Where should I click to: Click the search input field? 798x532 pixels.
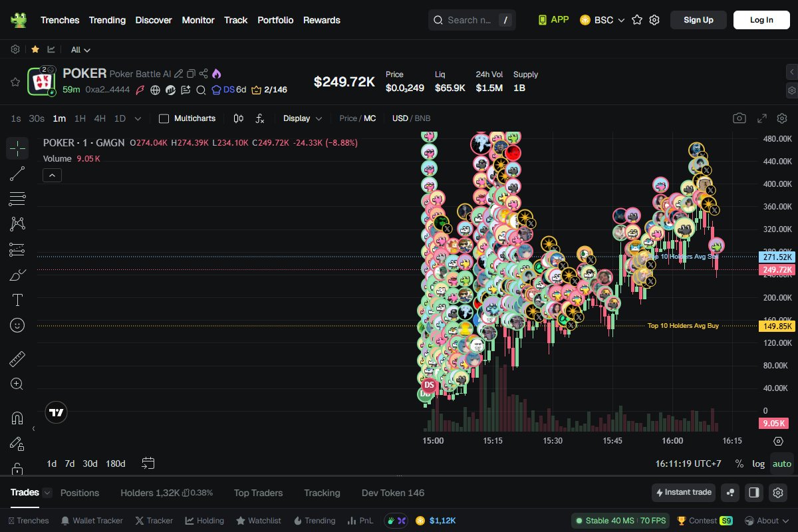pyautogui.click(x=469, y=20)
